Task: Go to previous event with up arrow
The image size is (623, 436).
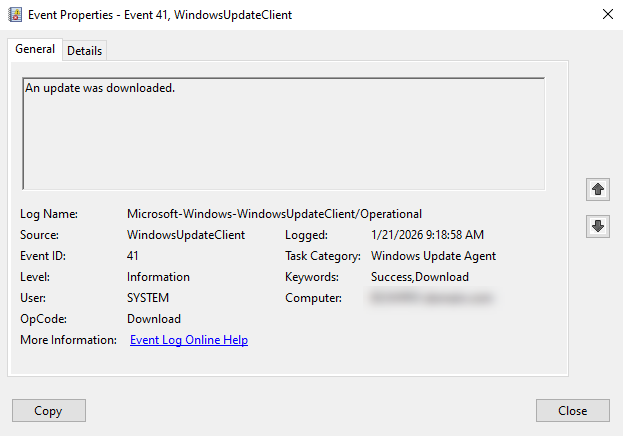Action: pos(598,189)
